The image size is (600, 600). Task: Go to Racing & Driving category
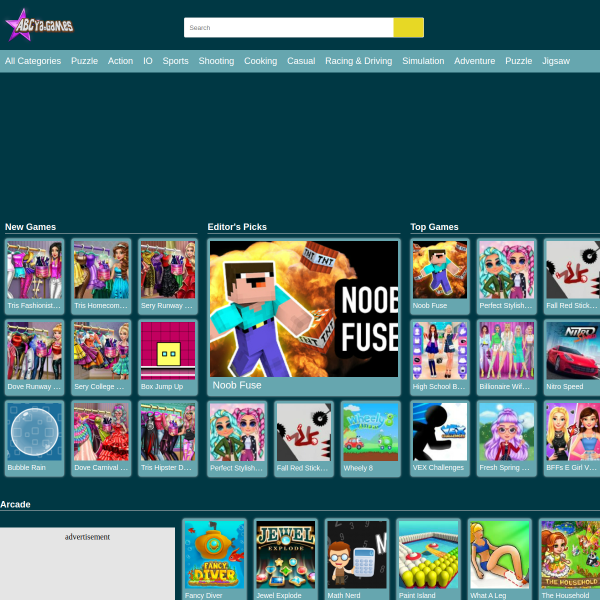click(359, 61)
